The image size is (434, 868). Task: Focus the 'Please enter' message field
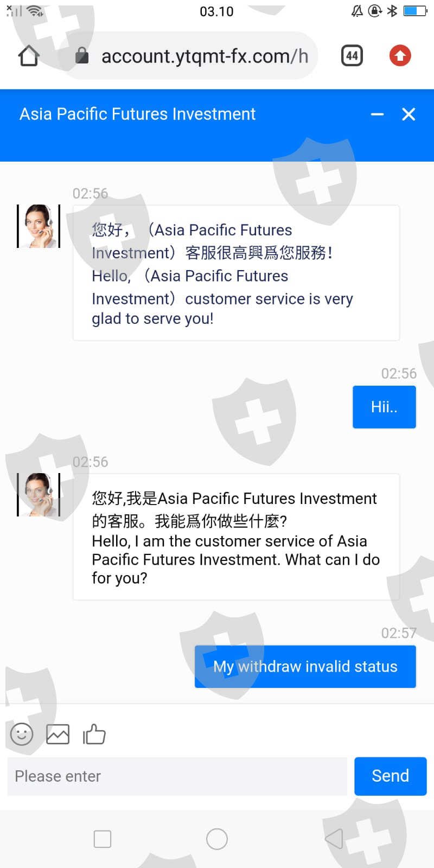[x=177, y=776]
